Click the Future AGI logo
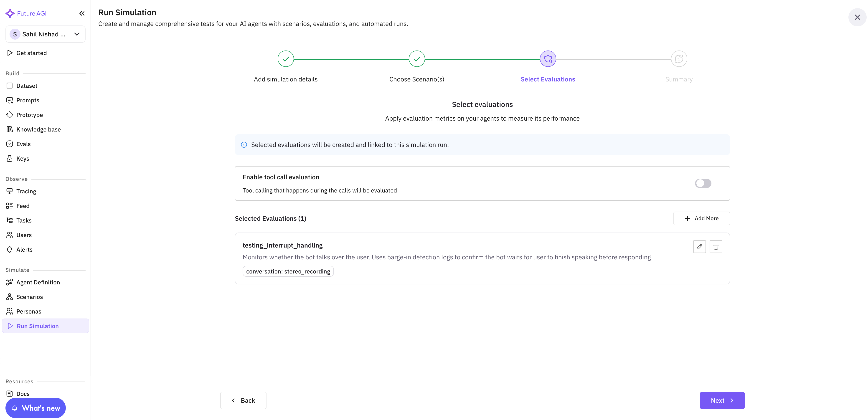 (10, 13)
